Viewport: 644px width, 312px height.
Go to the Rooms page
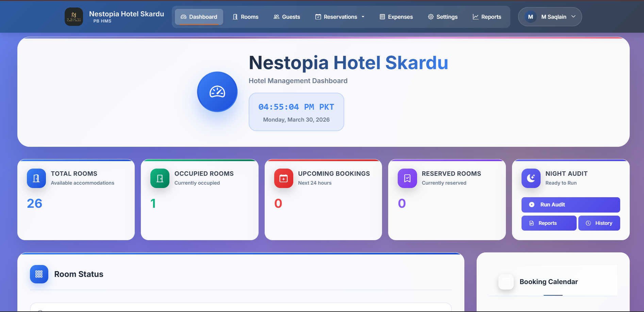pyautogui.click(x=246, y=17)
